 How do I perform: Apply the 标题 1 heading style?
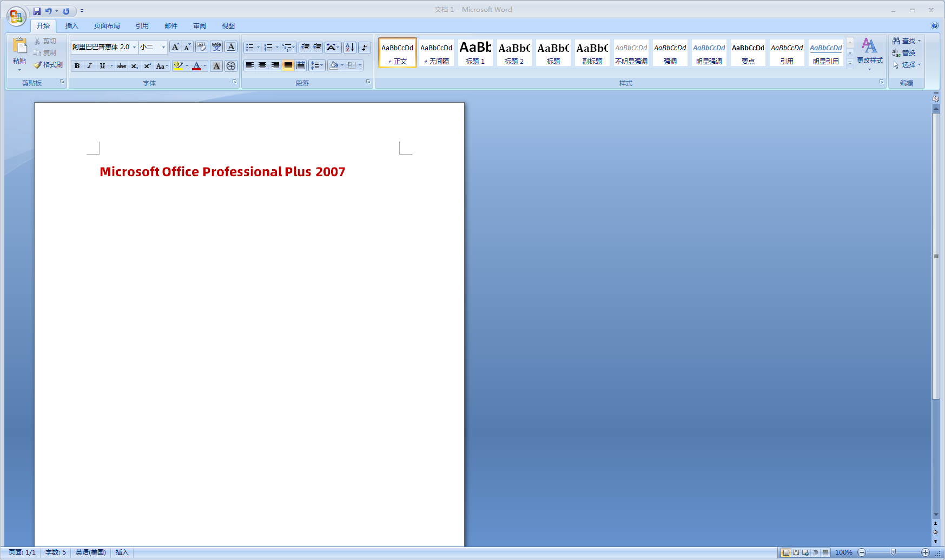click(475, 53)
